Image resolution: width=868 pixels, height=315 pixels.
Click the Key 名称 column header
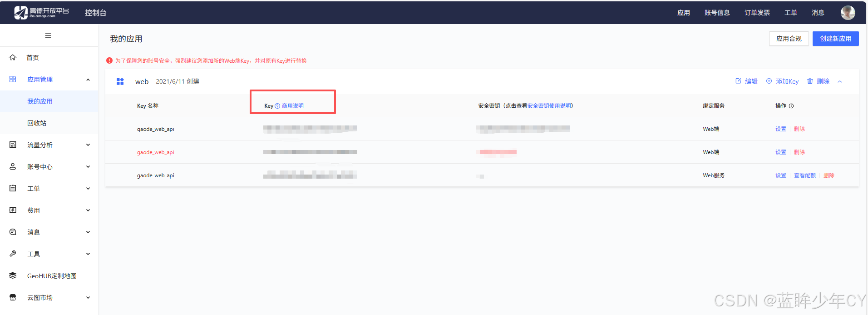(x=148, y=106)
